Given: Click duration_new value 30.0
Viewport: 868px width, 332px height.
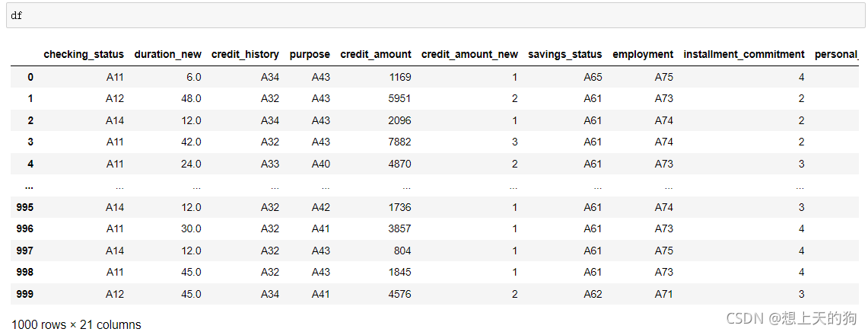Looking at the screenshot, I should click(x=192, y=229).
